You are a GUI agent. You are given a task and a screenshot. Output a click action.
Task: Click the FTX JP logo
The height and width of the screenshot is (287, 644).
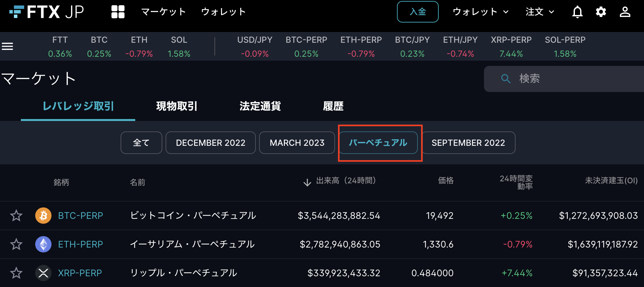click(x=47, y=12)
